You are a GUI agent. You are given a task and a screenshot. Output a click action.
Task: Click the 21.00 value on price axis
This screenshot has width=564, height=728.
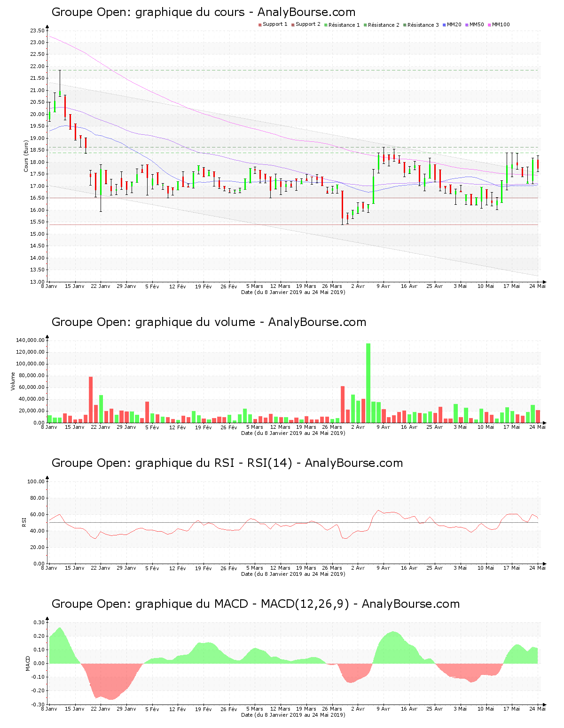tap(37, 90)
